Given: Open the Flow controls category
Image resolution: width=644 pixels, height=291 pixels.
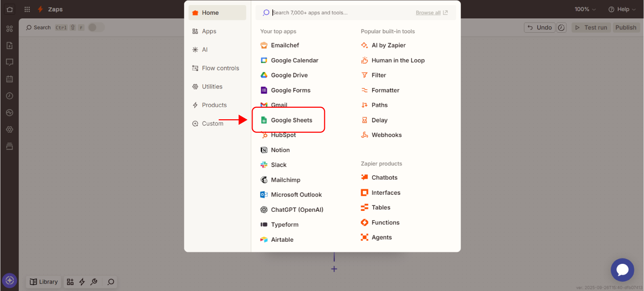Looking at the screenshot, I should (x=220, y=68).
